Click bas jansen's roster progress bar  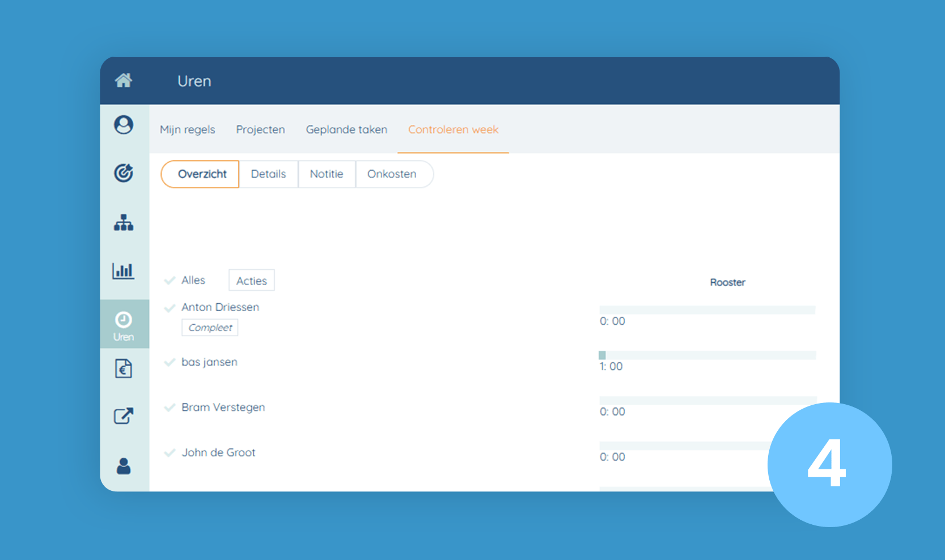[x=707, y=355]
